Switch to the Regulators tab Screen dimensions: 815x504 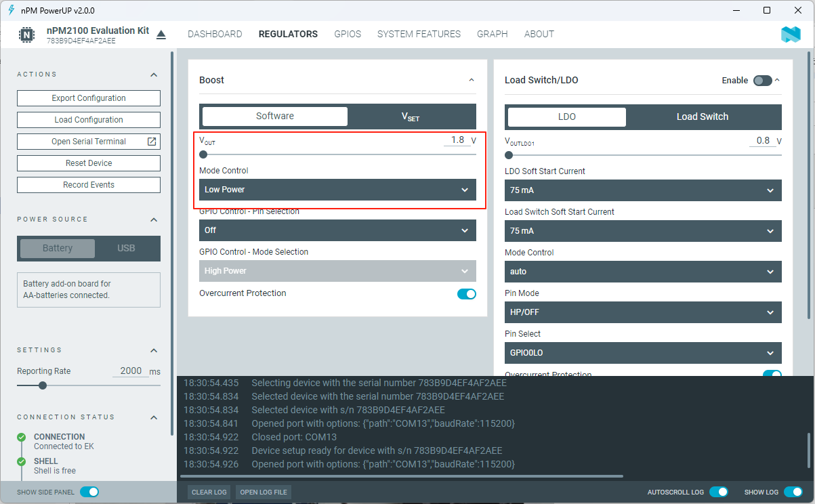(288, 34)
